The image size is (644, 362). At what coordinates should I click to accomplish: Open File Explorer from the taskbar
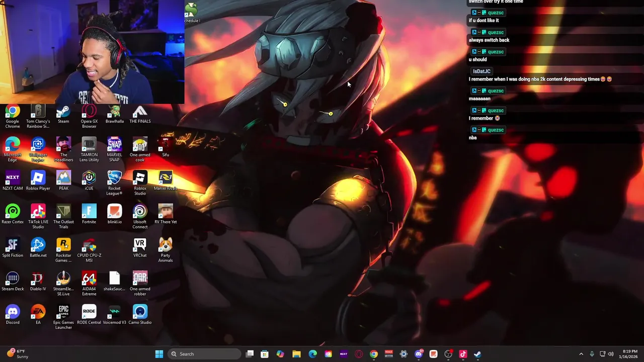point(296,354)
